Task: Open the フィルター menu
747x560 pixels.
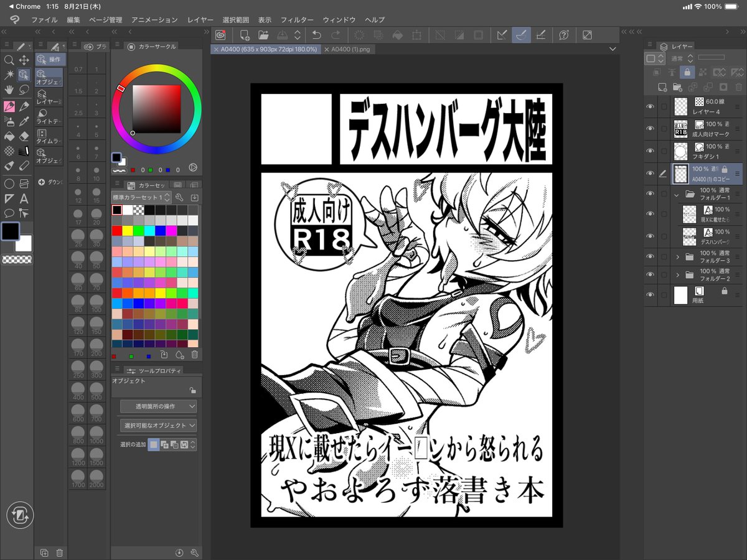Action: [298, 19]
